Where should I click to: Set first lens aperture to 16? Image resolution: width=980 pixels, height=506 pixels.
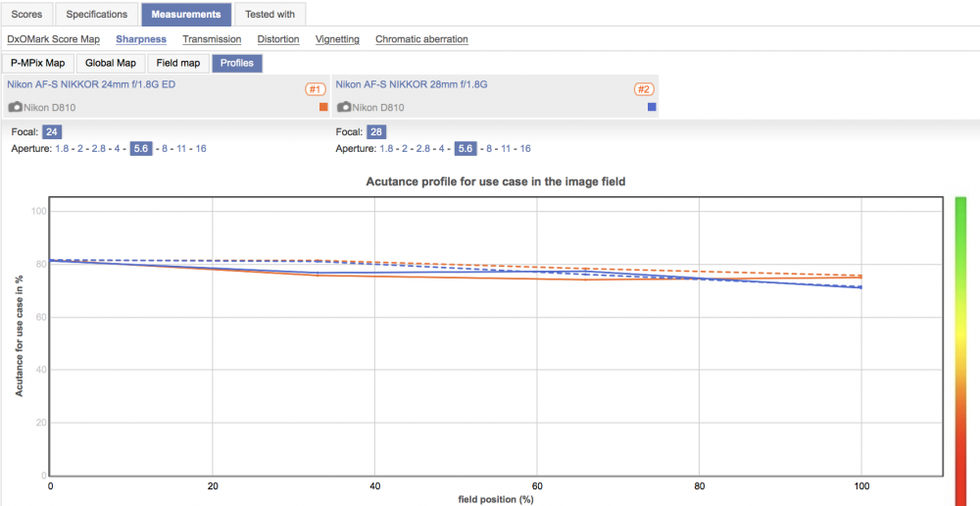pos(201,149)
